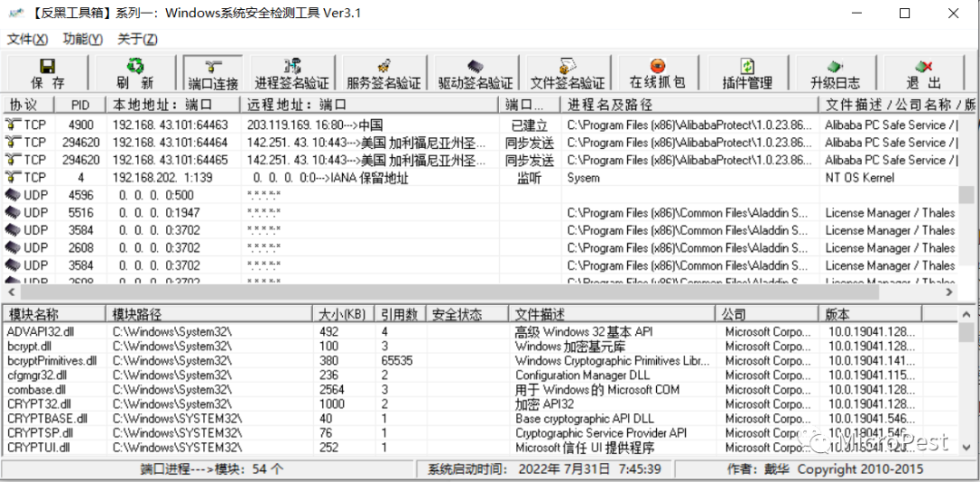
Task: Sort by 文件描述/公司名称 column header
Action: pos(897,104)
